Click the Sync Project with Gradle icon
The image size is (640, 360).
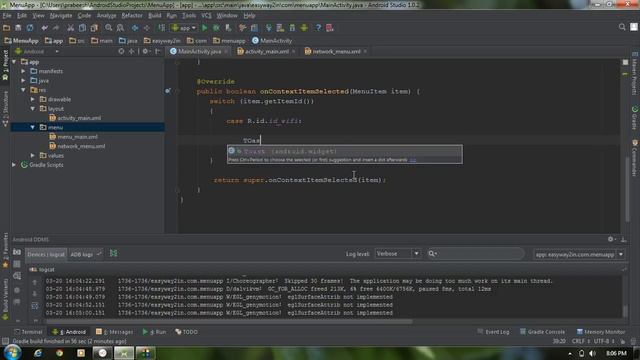click(x=269, y=28)
